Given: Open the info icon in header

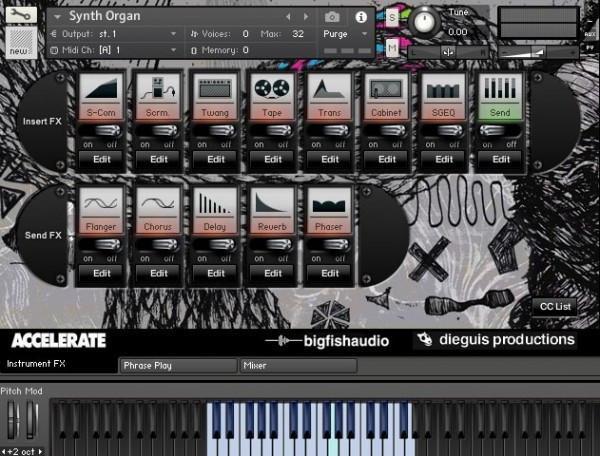Looking at the screenshot, I should 361,17.
